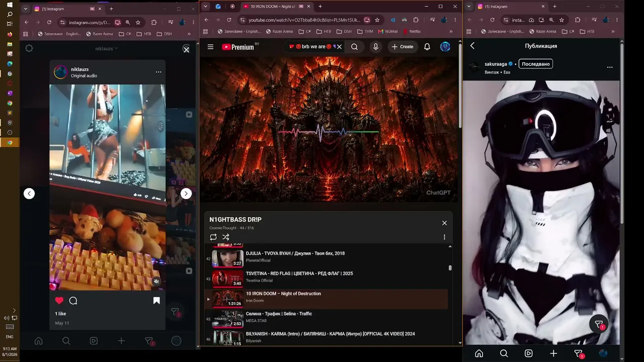
Task: Remove the niklauzs post from saved bookmarks
Action: pyautogui.click(x=156, y=301)
